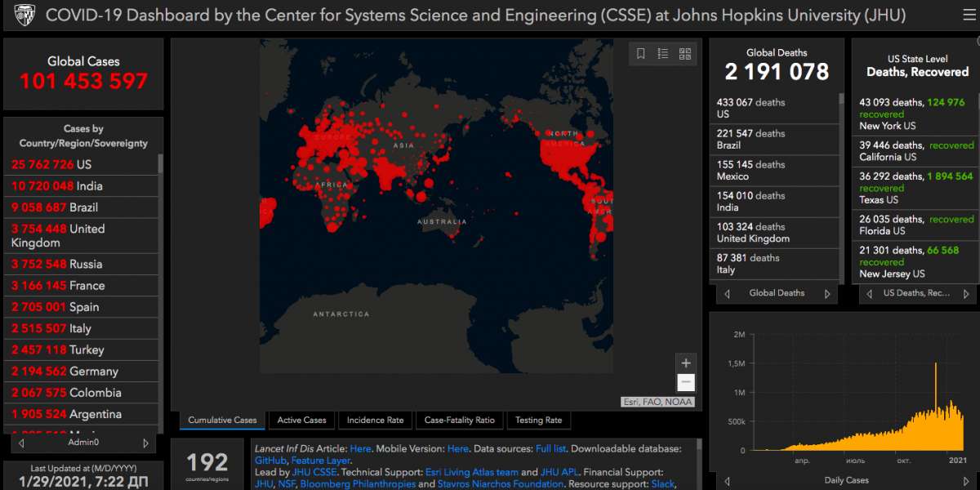Open the Lancet article Here link
980x490 pixels.
pos(360,449)
